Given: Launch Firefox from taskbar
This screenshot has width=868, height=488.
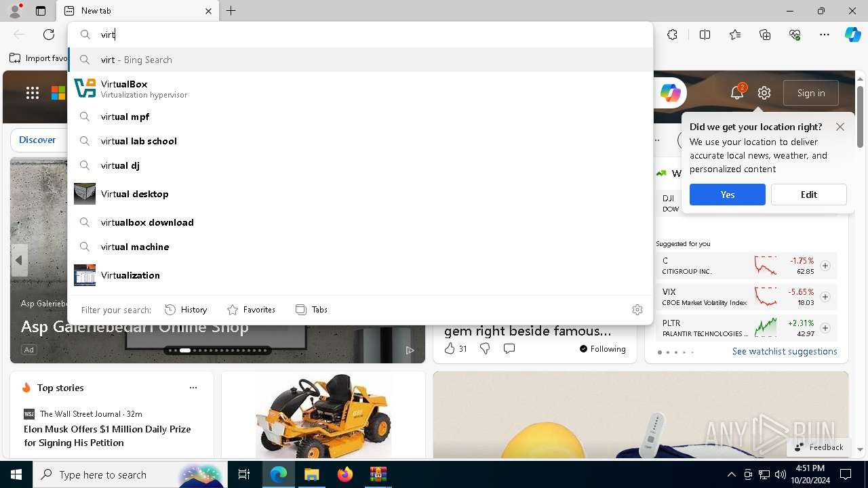Looking at the screenshot, I should pos(344,474).
